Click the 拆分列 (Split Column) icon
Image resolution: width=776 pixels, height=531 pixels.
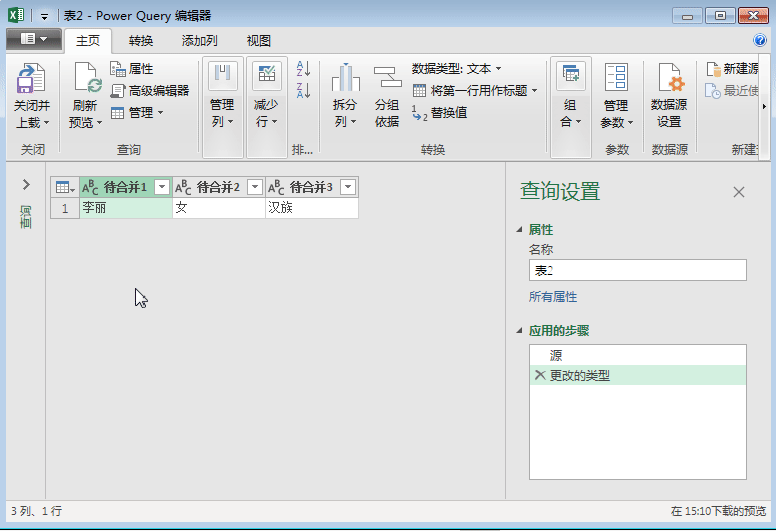click(x=345, y=79)
